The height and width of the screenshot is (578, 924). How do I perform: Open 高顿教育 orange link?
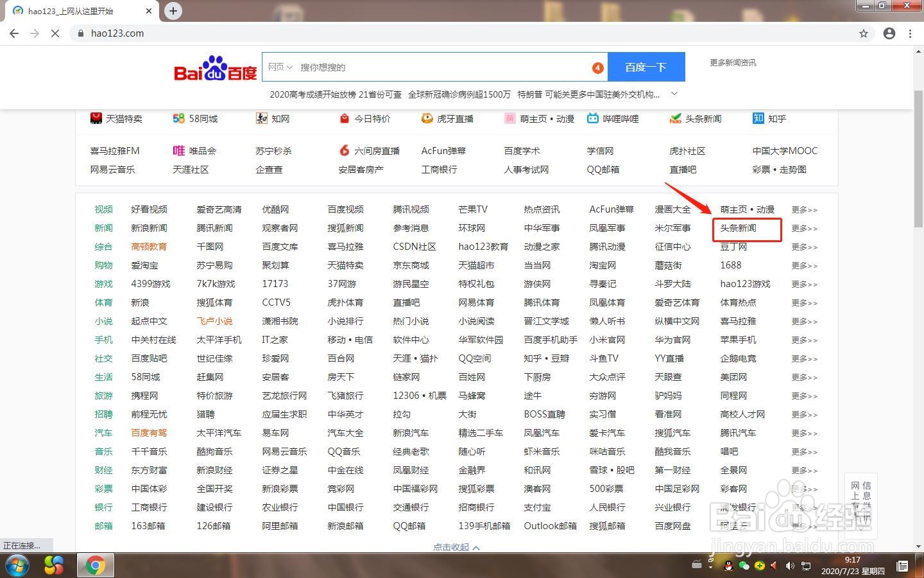[x=149, y=247]
